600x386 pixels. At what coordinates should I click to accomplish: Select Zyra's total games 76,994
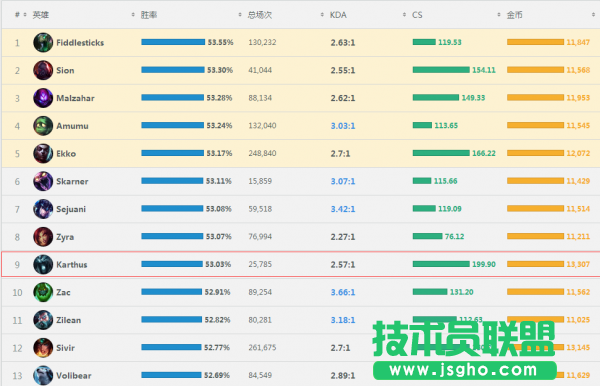(260, 236)
